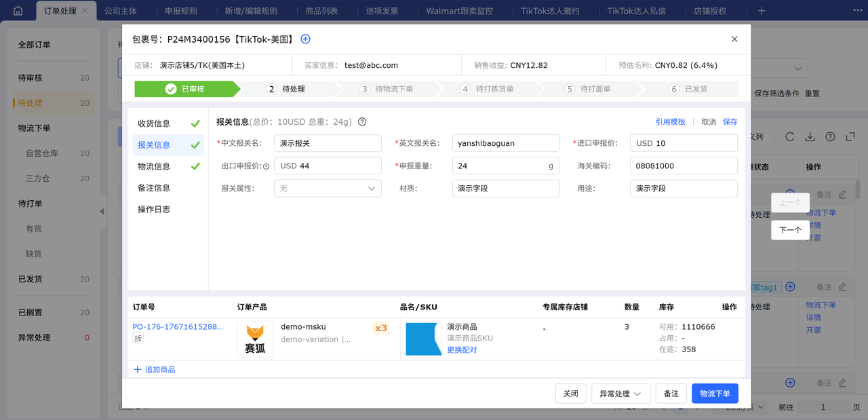Click the circled plus next to 狐tag1
Image resolution: width=868 pixels, height=420 pixels.
pos(790,288)
